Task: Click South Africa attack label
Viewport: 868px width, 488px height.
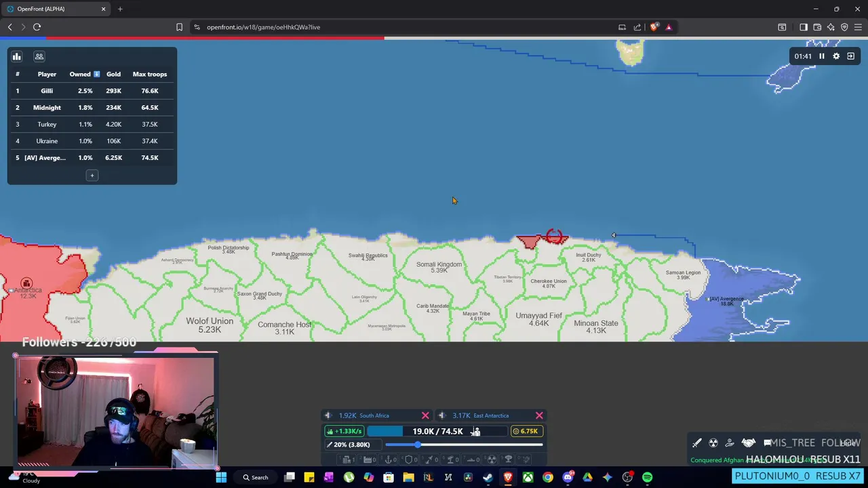Action: (x=374, y=415)
